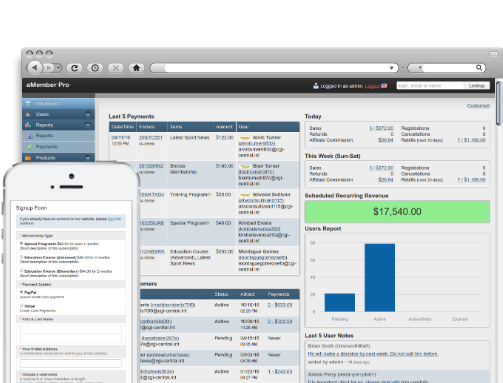Click the magnifier search icon in browser
The width and height of the screenshot is (503, 383).
click(479, 68)
